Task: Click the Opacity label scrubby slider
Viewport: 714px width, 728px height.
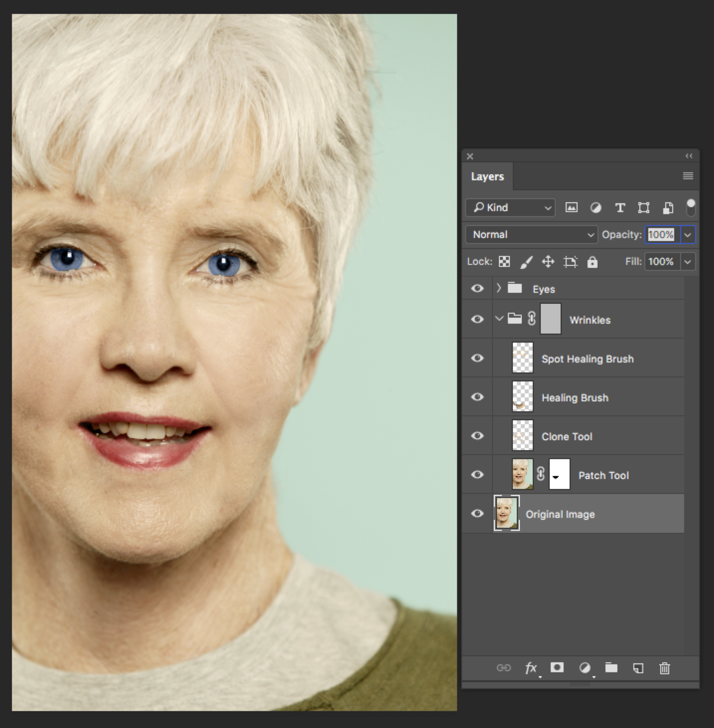Action: [x=621, y=235]
